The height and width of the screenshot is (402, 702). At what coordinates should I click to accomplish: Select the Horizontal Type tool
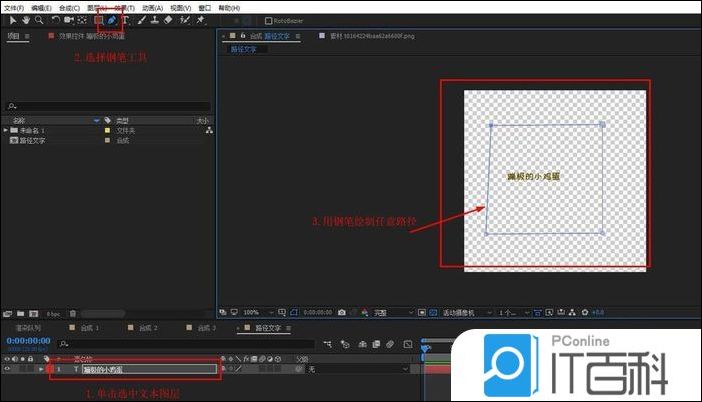(126, 19)
